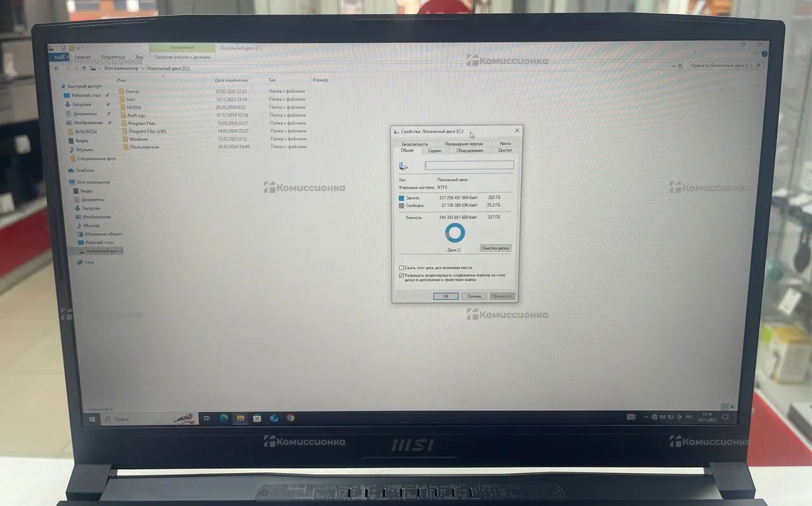812x506 pixels.
Task: Open Outlook from the taskbar
Action: [274, 418]
